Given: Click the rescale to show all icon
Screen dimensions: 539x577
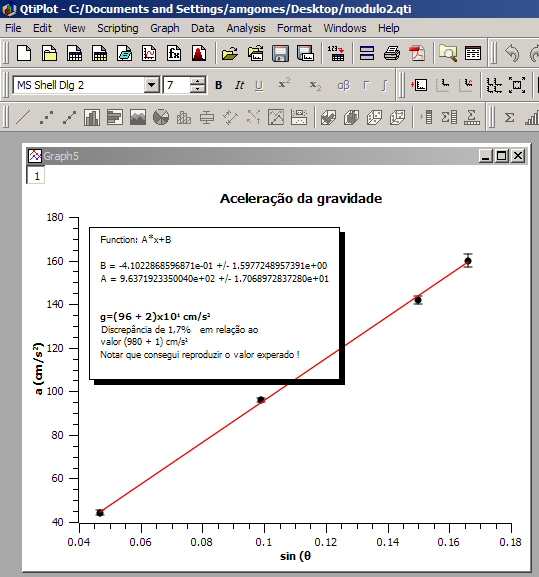Looking at the screenshot, I should click(517, 85).
